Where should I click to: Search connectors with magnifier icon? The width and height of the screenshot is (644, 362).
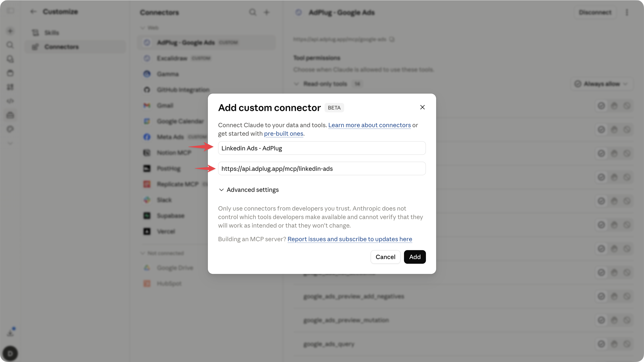pyautogui.click(x=253, y=12)
